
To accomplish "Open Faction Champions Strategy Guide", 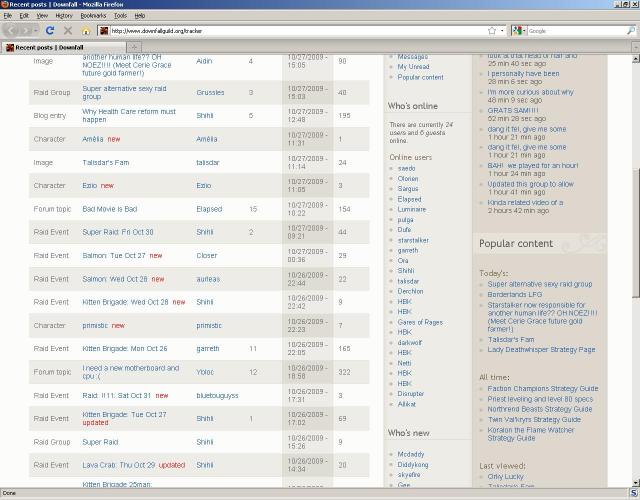I will point(543,389).
